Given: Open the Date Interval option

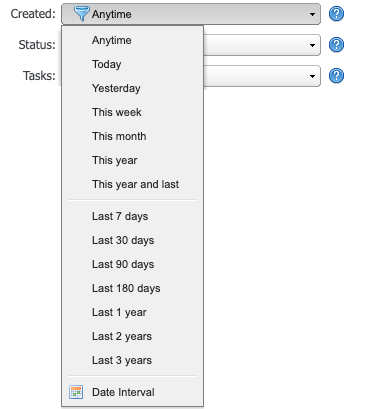Looking at the screenshot, I should click(132, 392).
